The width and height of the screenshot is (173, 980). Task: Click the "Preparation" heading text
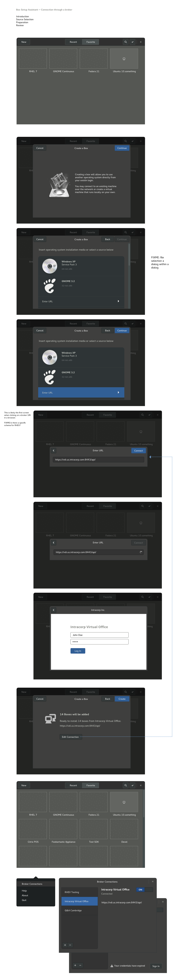point(22,22)
